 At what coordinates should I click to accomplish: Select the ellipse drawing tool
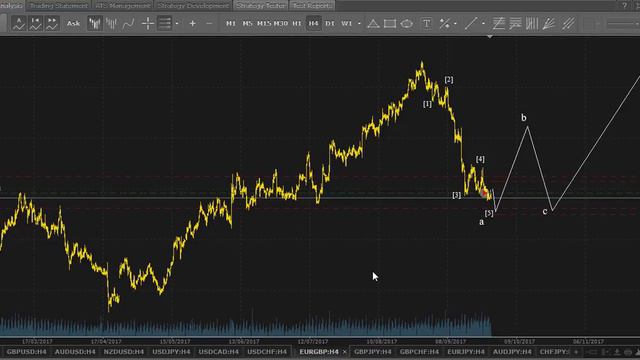pyautogui.click(x=407, y=23)
